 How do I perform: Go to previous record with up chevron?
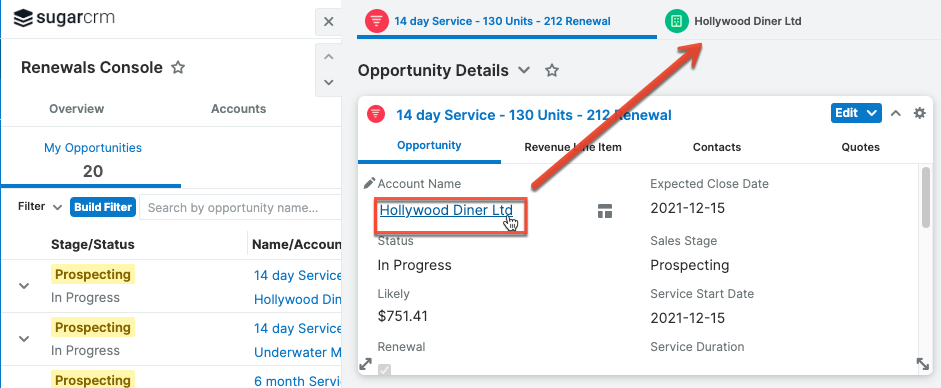pyautogui.click(x=328, y=57)
